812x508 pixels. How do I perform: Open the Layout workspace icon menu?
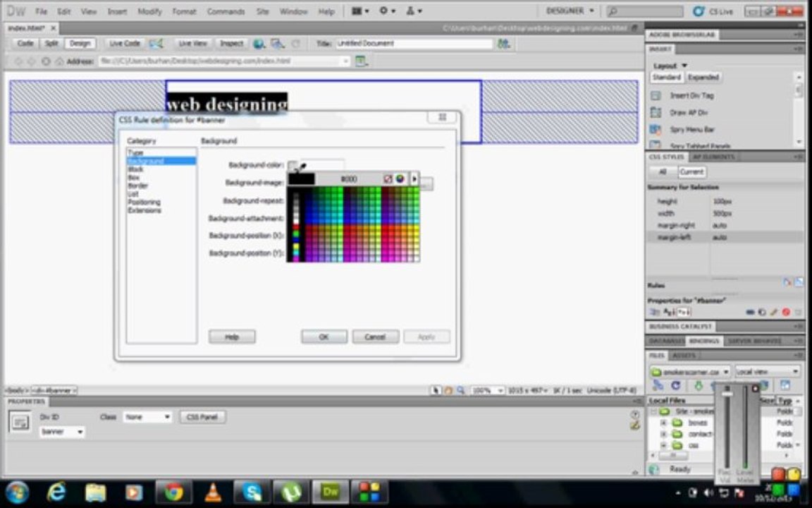(x=360, y=11)
